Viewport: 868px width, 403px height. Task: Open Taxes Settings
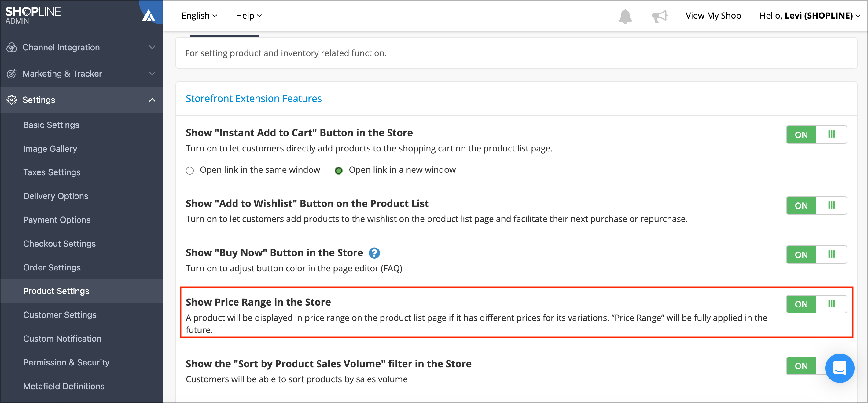52,172
